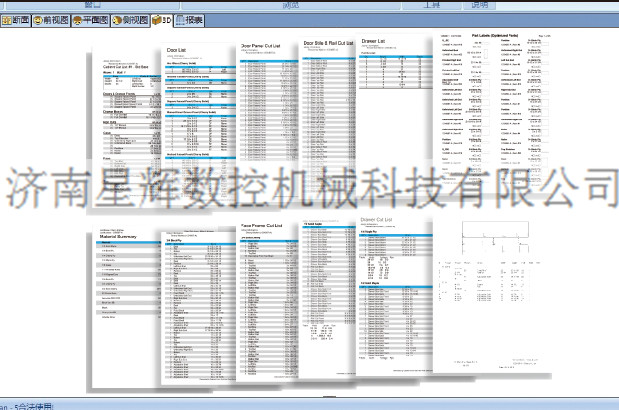619x410 pixels.
Task: Open the 说明 menu in top bar
Action: point(480,5)
